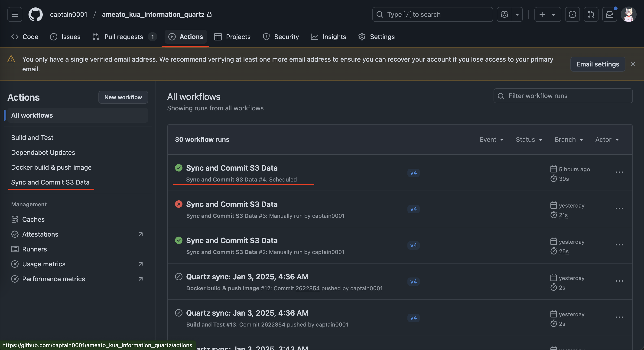This screenshot has width=644, height=350.
Task: Switch to the Pull requests tab
Action: [x=124, y=37]
